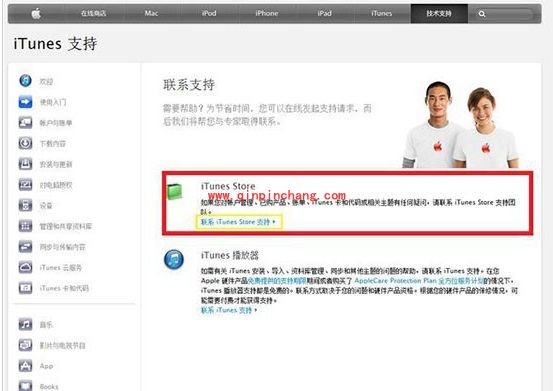
Task: Click the iTunes 播放器 section heading
Action: [x=230, y=255]
